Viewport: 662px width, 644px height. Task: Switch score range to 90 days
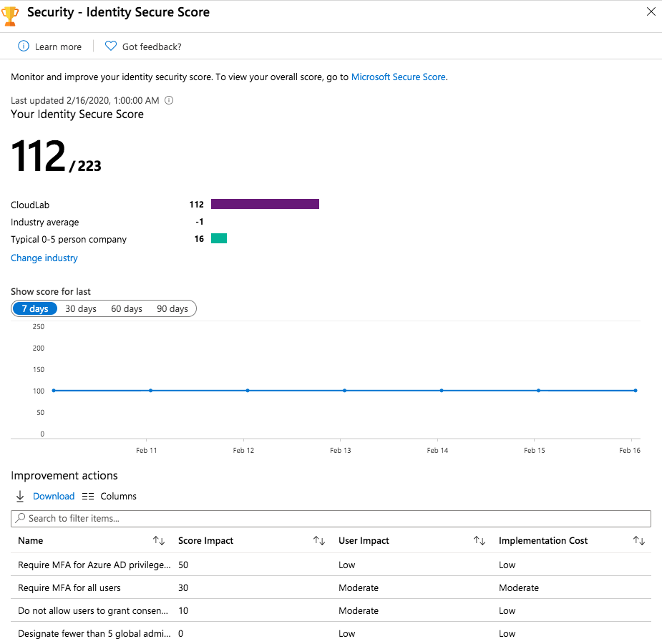coord(172,308)
